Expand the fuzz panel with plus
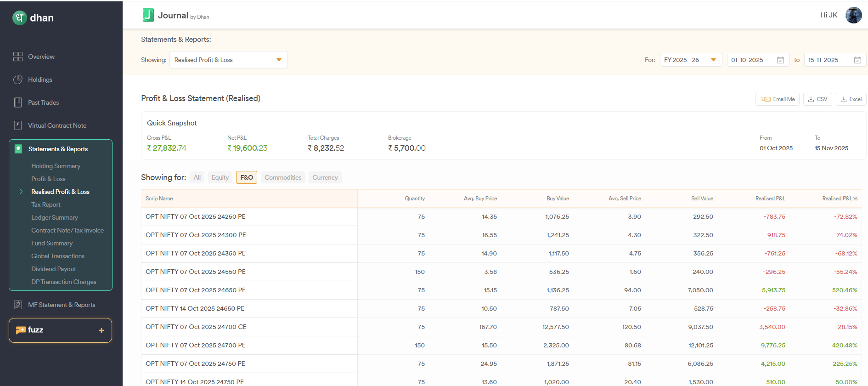 click(101, 330)
